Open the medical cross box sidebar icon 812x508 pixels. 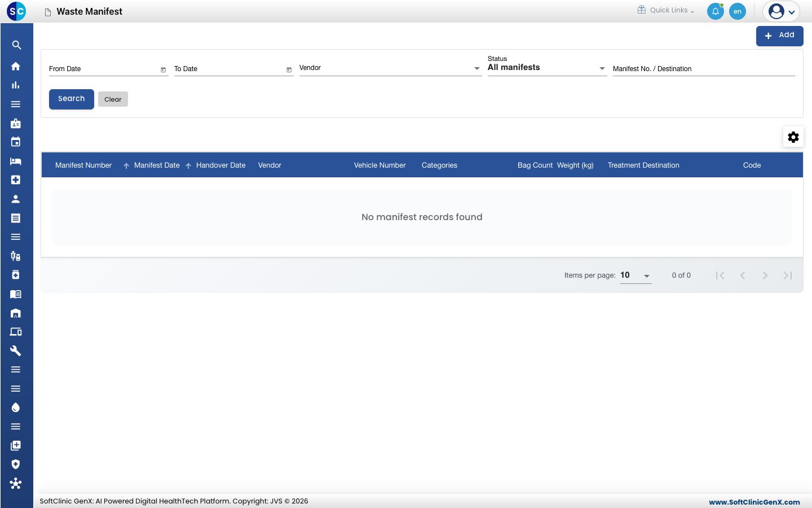pos(16,180)
